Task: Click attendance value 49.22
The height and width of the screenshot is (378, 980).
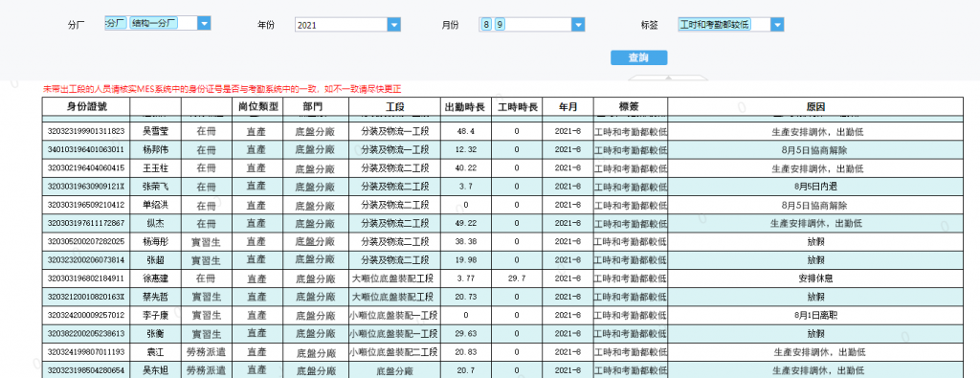Action: click(466, 223)
